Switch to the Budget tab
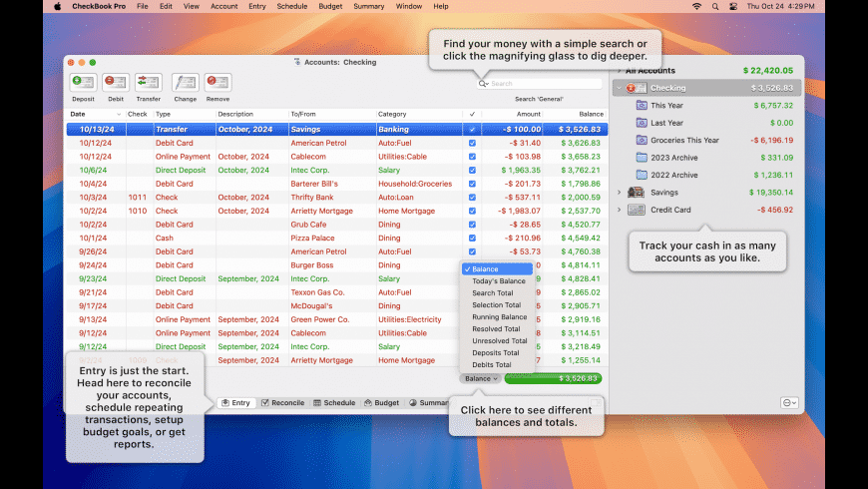Viewport: 868px width, 489px height. coord(382,403)
